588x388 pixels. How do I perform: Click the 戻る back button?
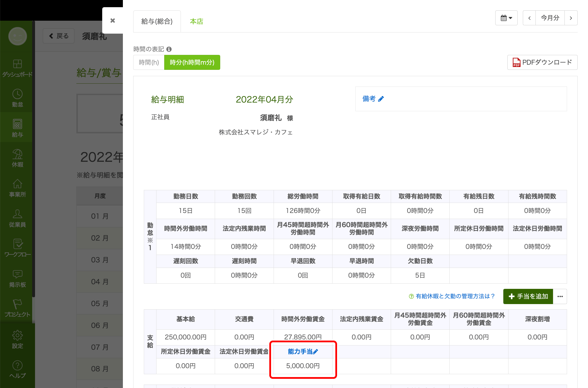59,36
